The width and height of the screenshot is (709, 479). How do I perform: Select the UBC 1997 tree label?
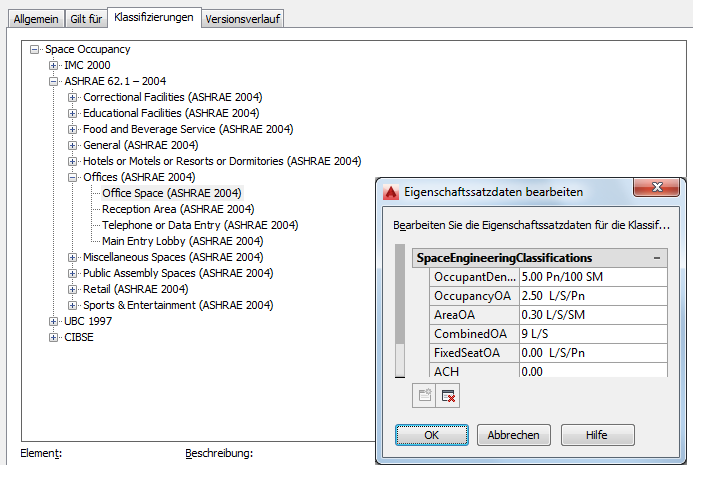pyautogui.click(x=88, y=321)
